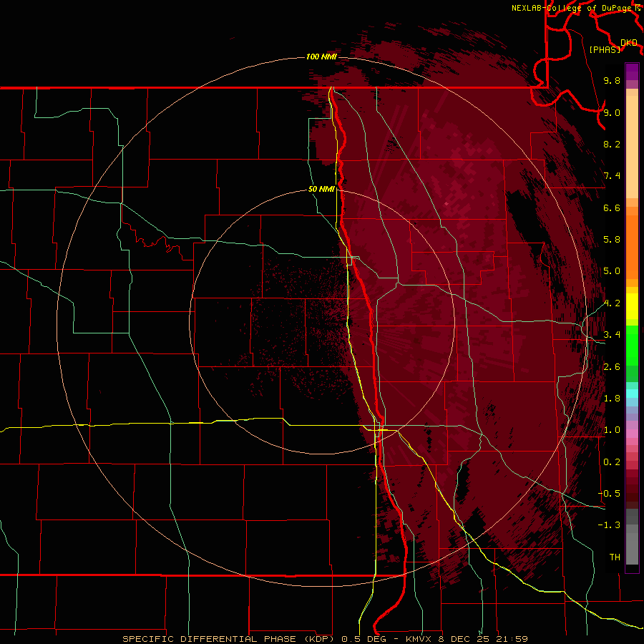Click the 0.2 legend value

[x=612, y=462]
